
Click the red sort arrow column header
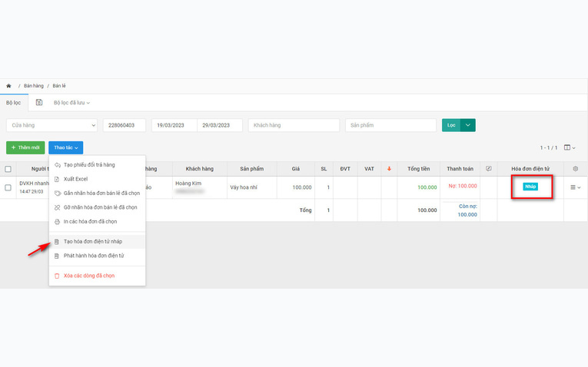[x=389, y=168]
